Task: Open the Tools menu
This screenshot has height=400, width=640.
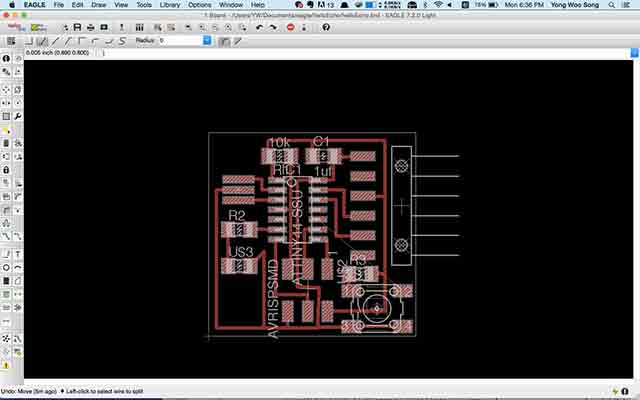Action: (x=144, y=5)
